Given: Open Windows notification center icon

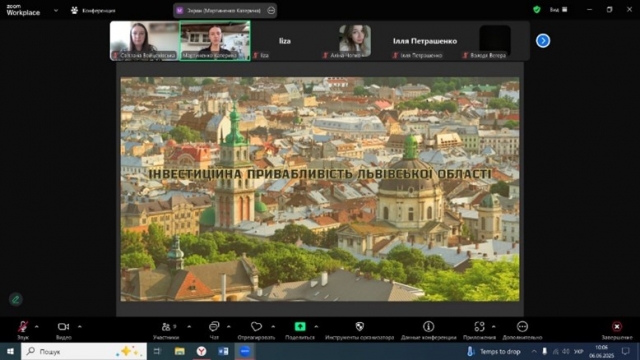Looking at the screenshot, I should (x=626, y=351).
